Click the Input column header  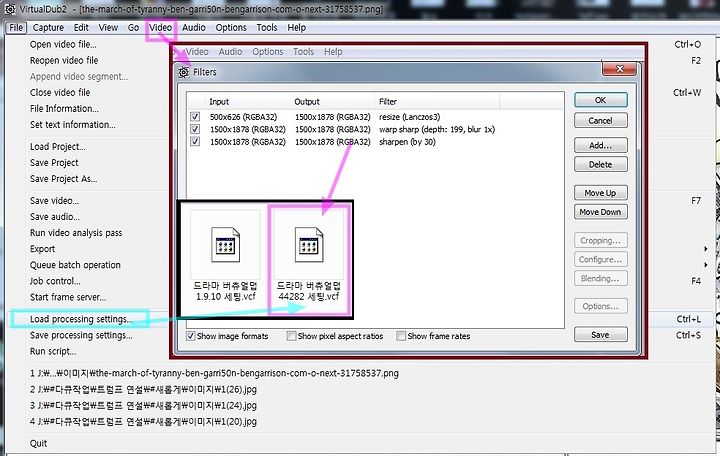[x=219, y=102]
